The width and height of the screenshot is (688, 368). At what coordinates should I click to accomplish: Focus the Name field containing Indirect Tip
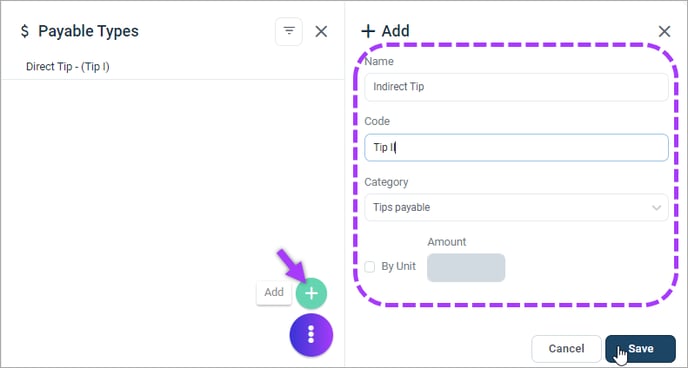click(516, 87)
